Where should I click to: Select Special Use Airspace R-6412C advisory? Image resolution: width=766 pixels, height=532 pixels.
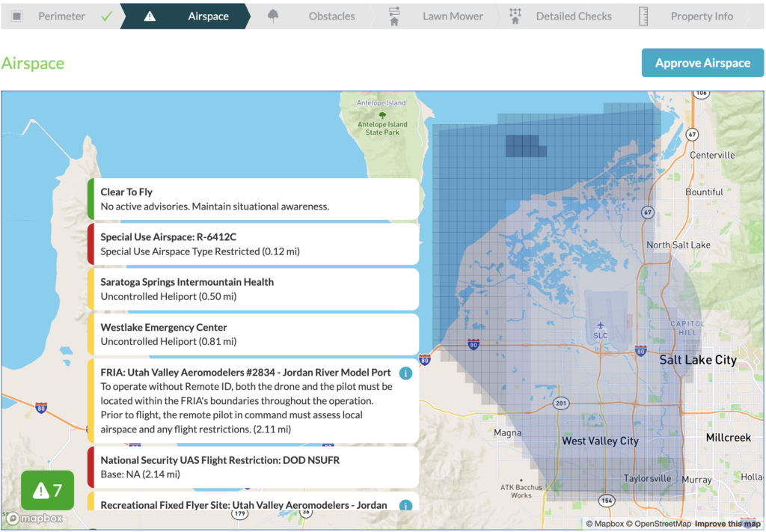click(x=253, y=244)
